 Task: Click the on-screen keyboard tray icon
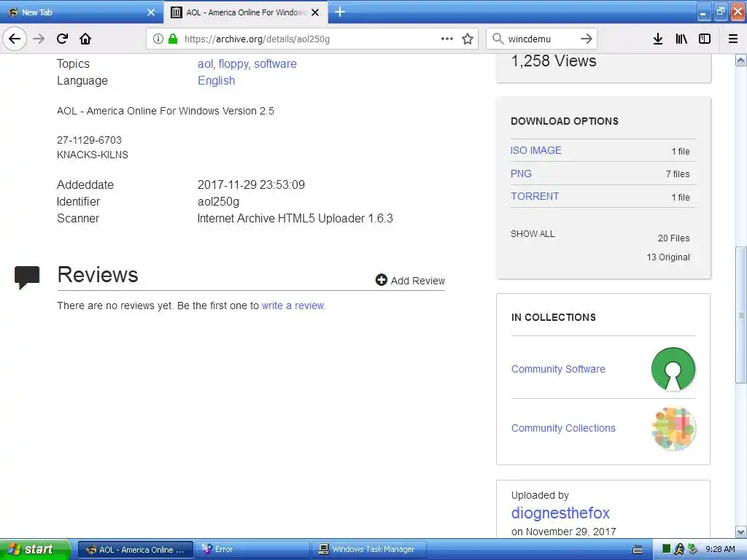[638, 550]
